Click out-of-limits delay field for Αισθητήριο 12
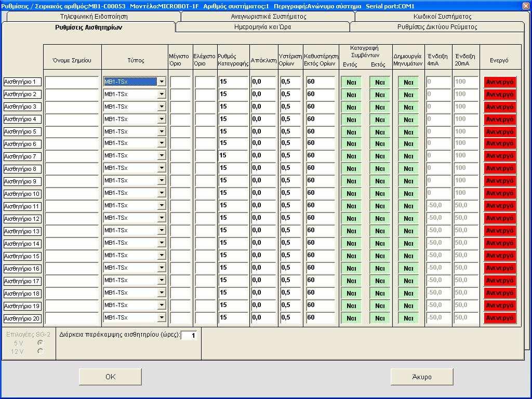 pos(321,218)
